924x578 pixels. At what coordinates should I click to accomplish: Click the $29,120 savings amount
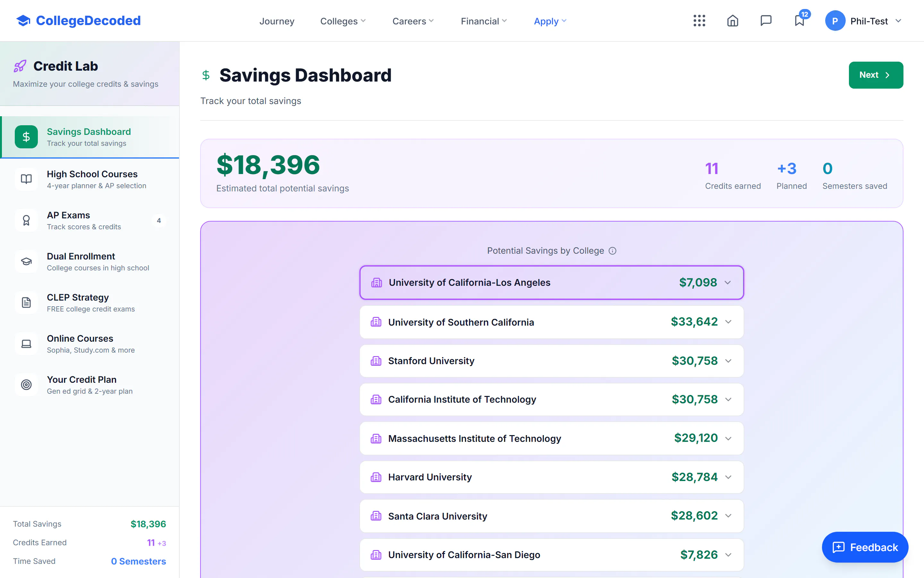click(696, 438)
